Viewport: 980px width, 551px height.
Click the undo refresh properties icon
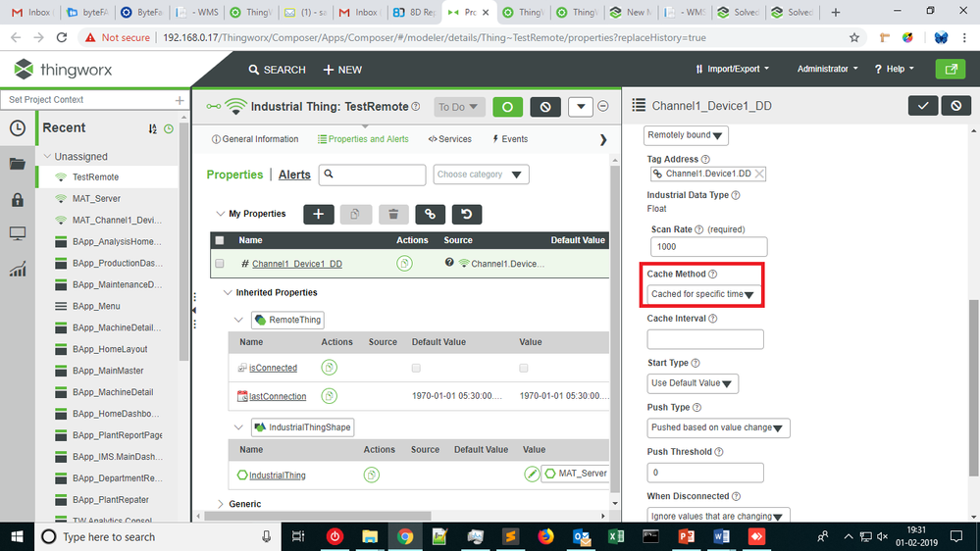tap(467, 215)
